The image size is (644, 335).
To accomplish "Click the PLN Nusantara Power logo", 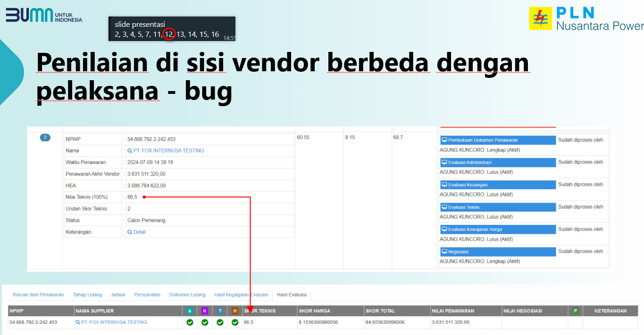I will tap(586, 19).
